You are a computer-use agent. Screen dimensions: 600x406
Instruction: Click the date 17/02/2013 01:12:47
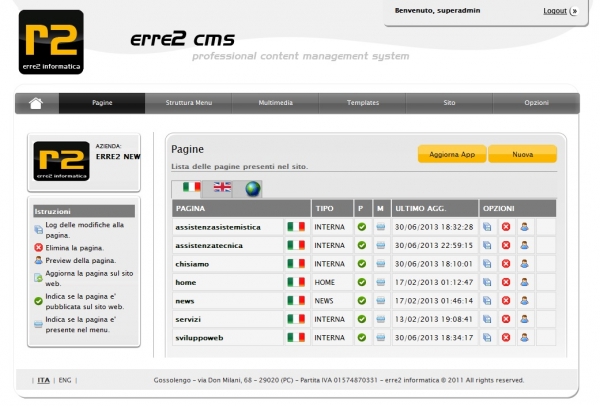(x=434, y=282)
